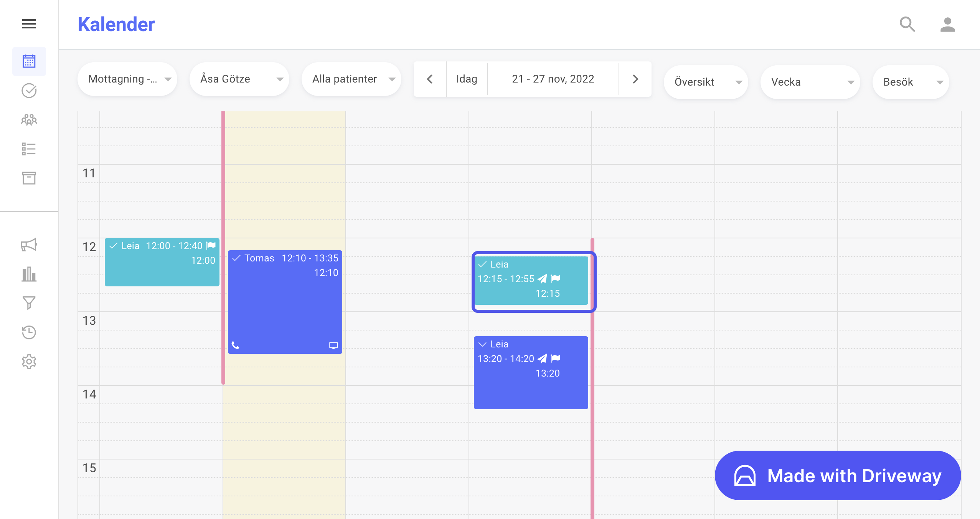Open Tomas appointment 12:10 - 13:35
This screenshot has height=519, width=980.
point(285,302)
